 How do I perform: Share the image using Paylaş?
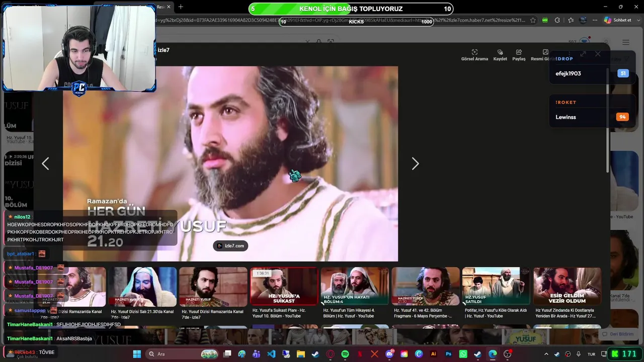click(519, 55)
